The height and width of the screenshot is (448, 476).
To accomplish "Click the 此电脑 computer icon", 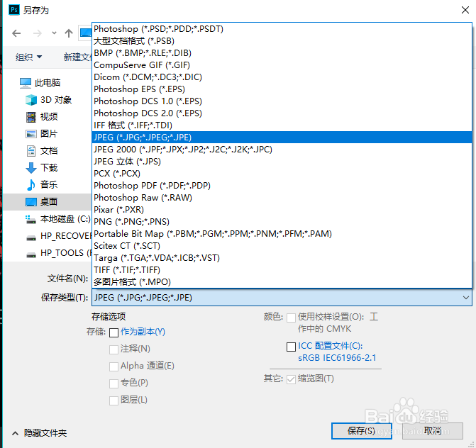I will point(26,83).
